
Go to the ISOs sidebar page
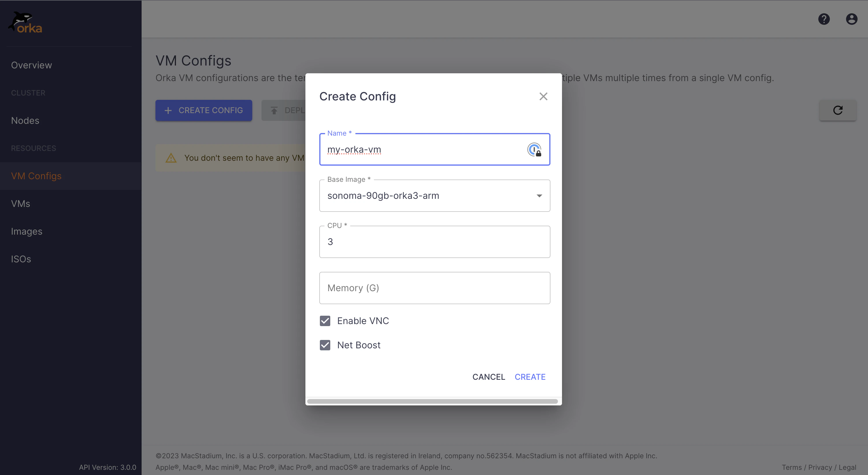(x=21, y=259)
